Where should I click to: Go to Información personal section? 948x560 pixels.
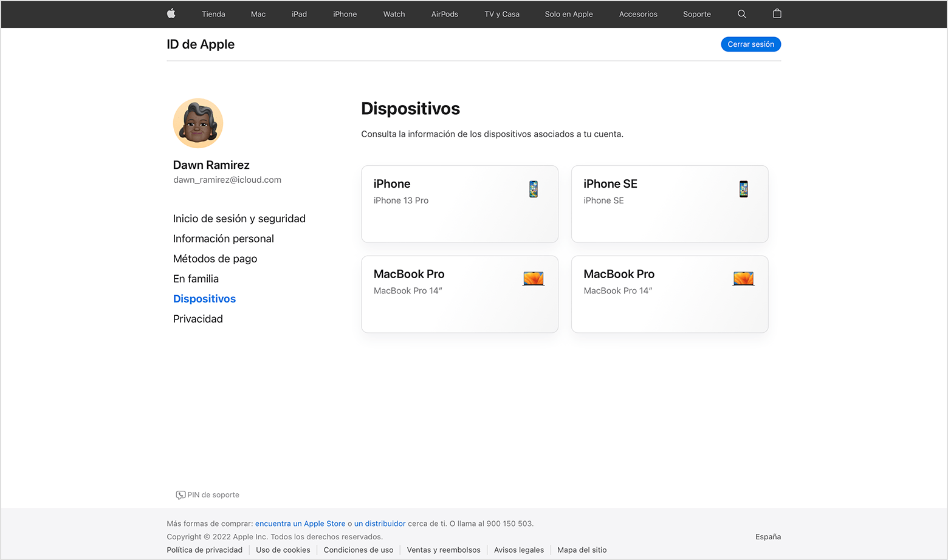coord(224,239)
